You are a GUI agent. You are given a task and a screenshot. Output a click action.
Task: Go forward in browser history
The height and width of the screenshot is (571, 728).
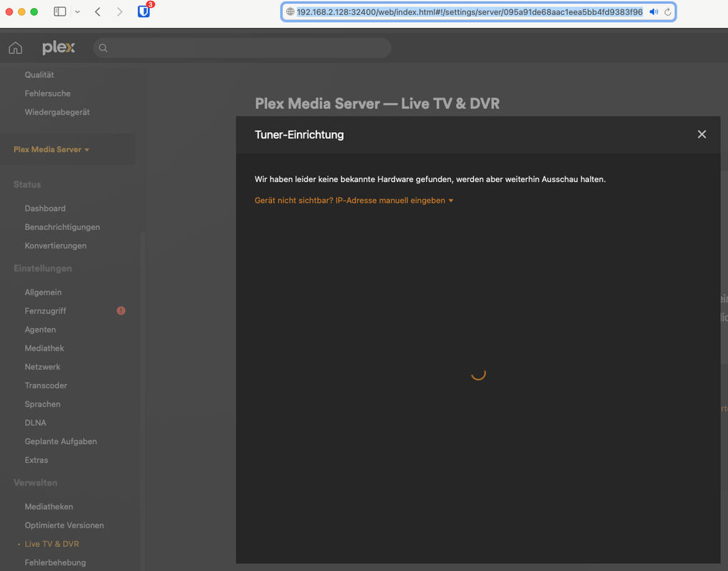[119, 11]
